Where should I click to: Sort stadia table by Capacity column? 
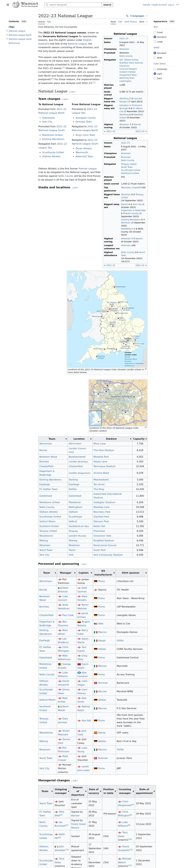coord(140,439)
